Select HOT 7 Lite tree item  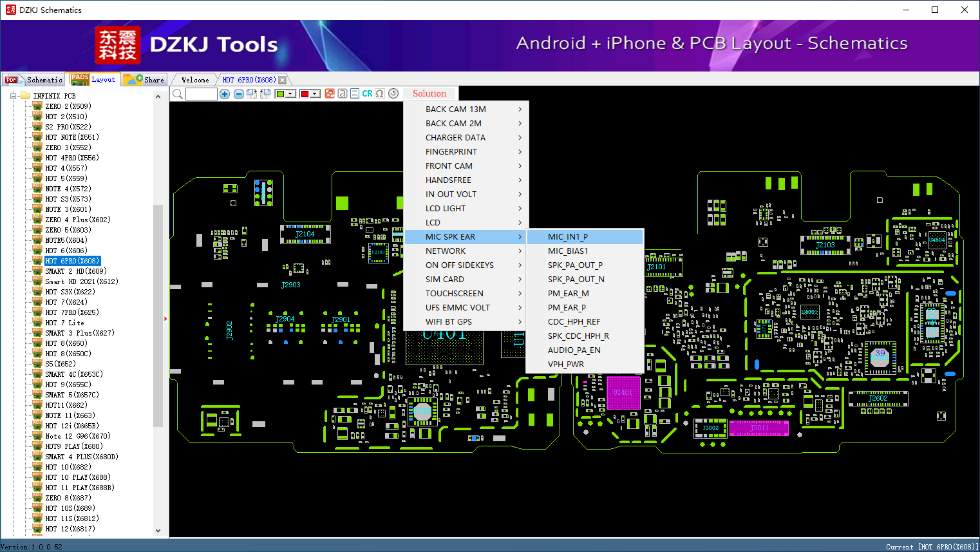(64, 323)
